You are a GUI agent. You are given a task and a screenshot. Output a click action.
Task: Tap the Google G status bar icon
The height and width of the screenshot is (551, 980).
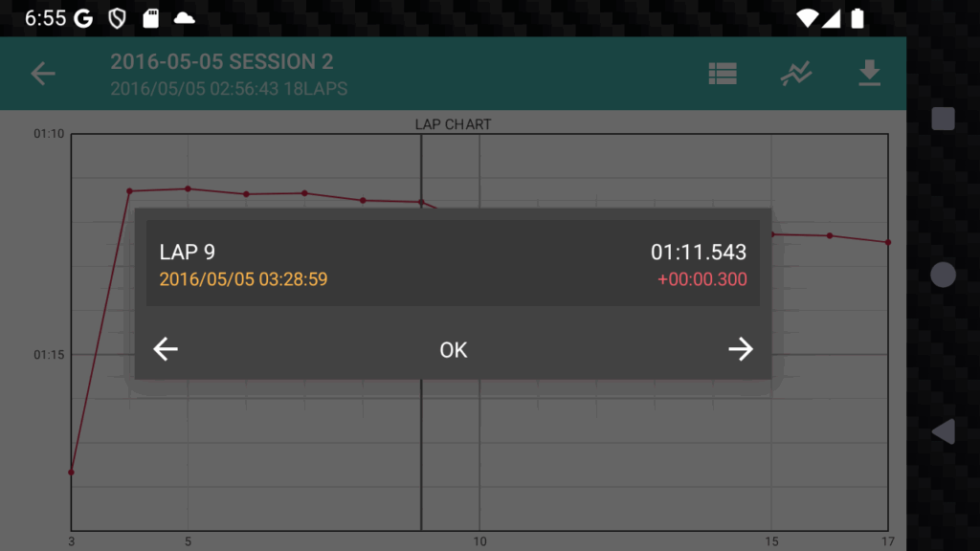tap(83, 19)
